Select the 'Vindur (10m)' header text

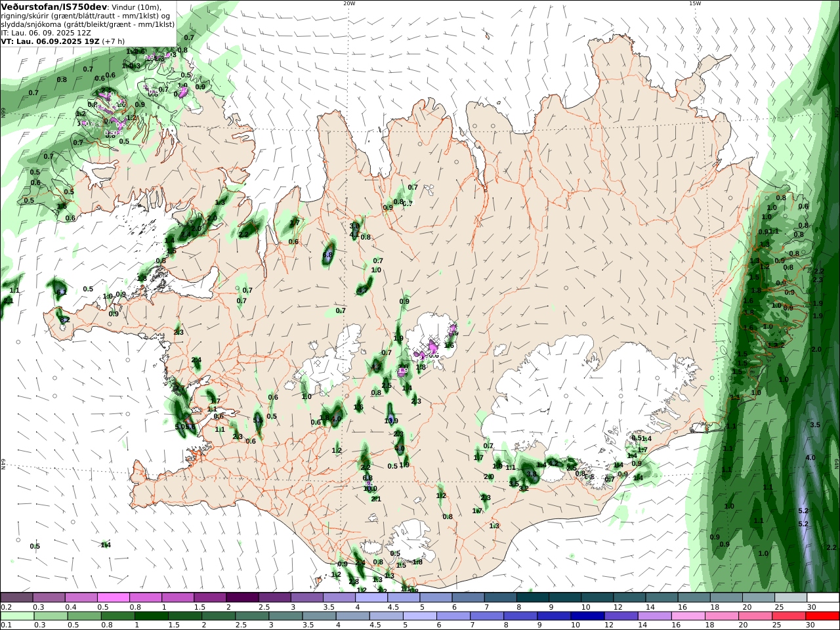coord(136,7)
